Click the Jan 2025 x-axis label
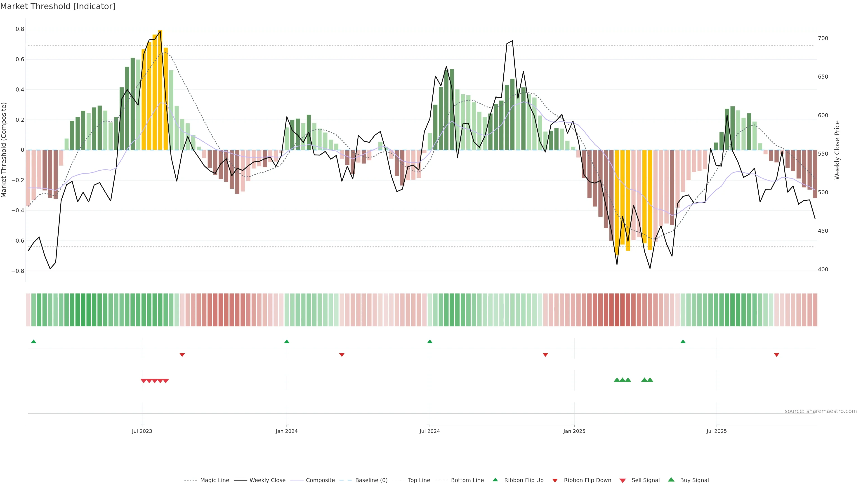 (574, 431)
